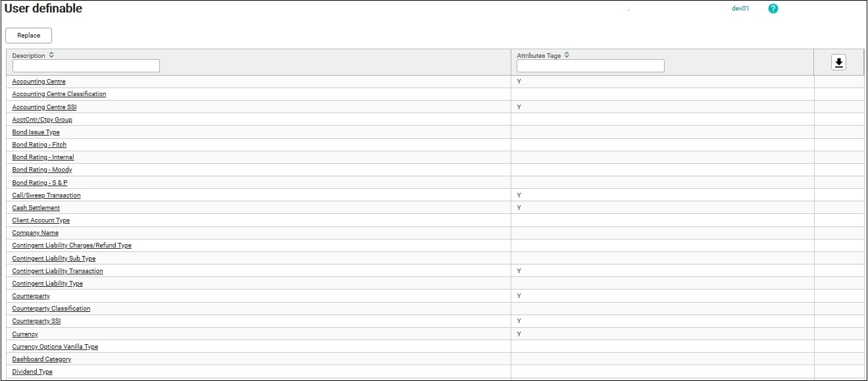Open Currency Options Vanilla Type link

click(55, 347)
